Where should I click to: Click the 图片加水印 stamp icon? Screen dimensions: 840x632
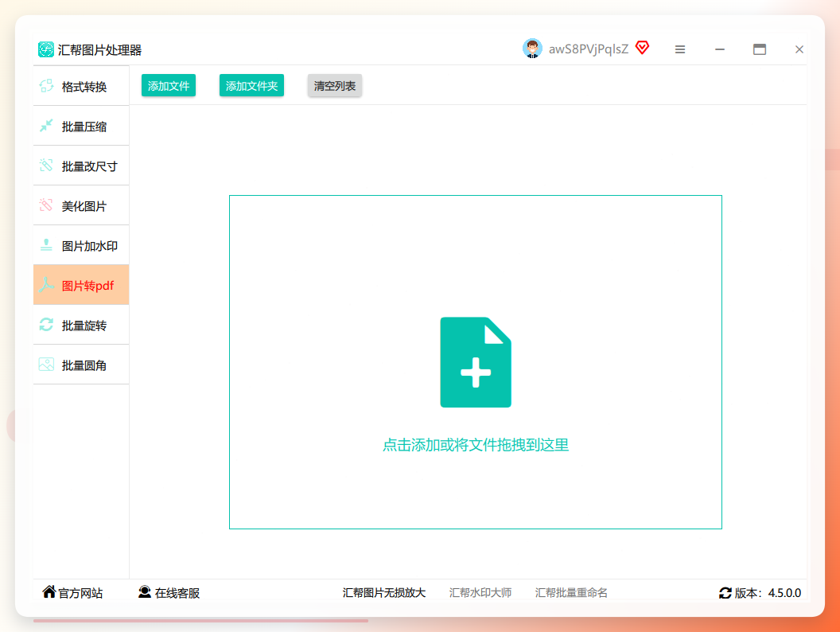coord(47,245)
